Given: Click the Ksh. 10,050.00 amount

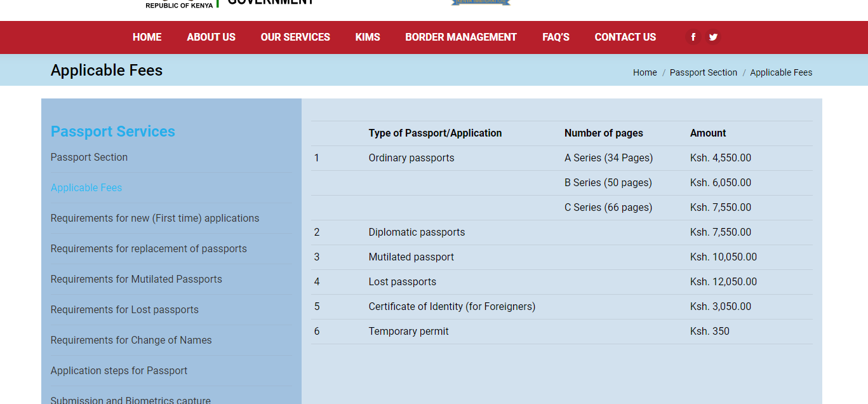Looking at the screenshot, I should 723,257.
